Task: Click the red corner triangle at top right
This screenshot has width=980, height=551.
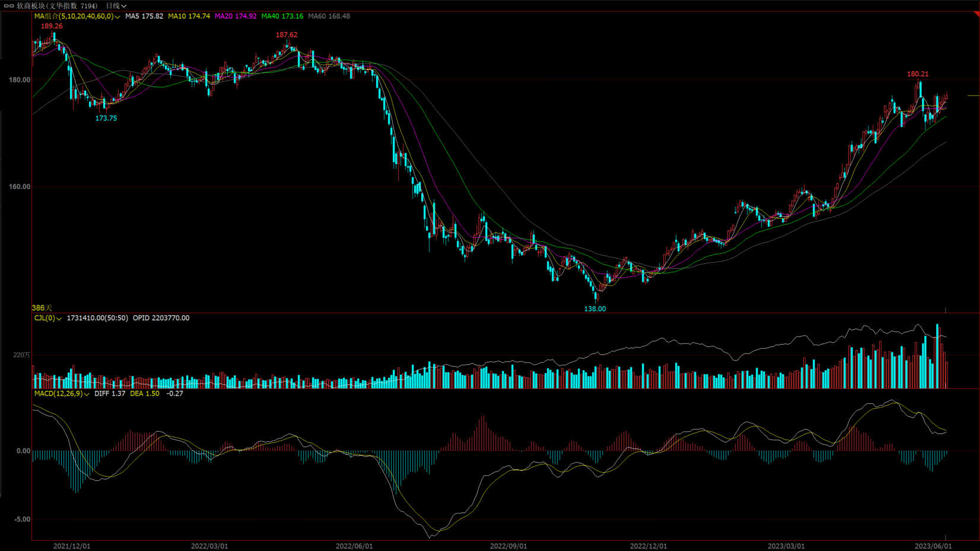Action: pos(976,14)
